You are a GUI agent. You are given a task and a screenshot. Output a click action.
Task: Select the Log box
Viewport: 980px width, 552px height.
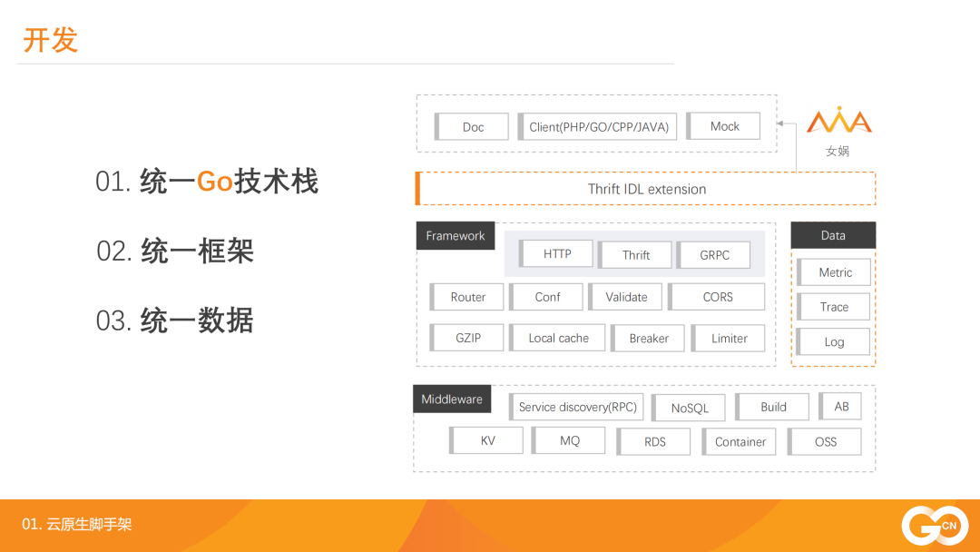834,342
